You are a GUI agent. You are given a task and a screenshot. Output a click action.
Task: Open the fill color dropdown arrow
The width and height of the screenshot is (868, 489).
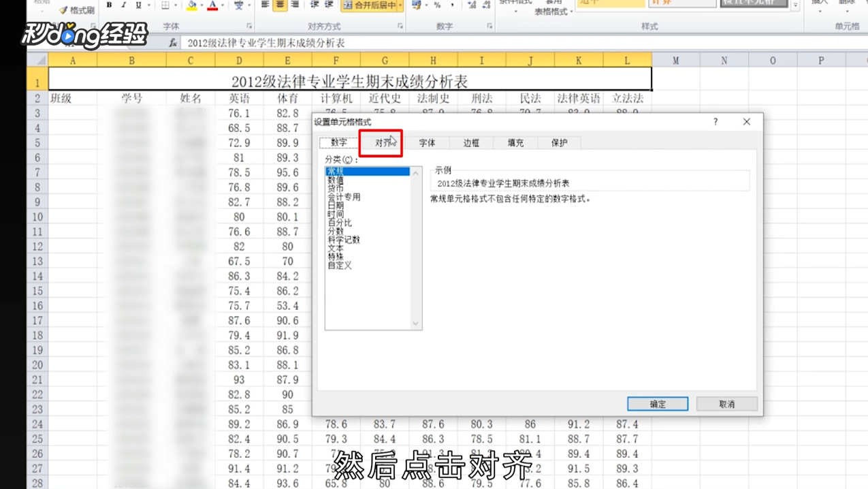pos(202,5)
